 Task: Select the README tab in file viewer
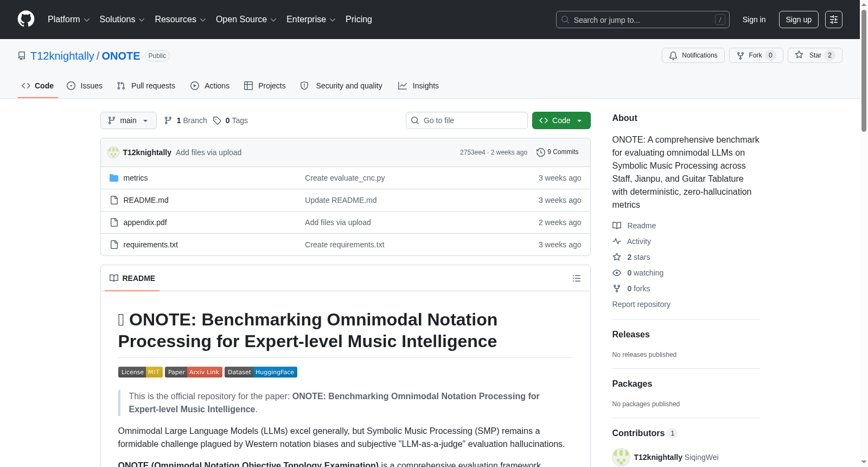tap(132, 278)
